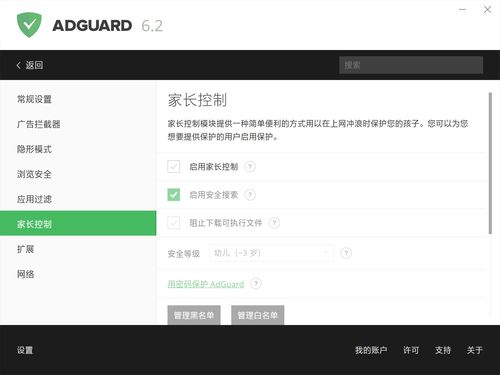Click help icon next to 启用安全搜索
Viewport: 500px width, 375px height.
[x=250, y=195]
